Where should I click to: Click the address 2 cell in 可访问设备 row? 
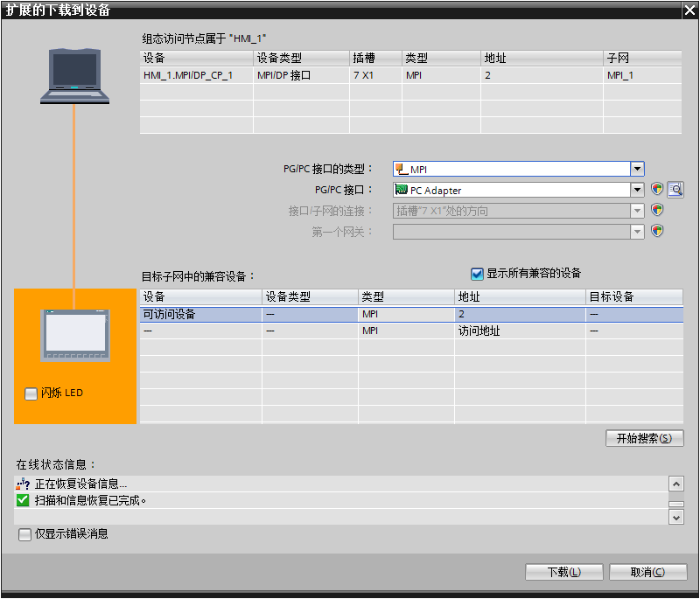(x=520, y=315)
